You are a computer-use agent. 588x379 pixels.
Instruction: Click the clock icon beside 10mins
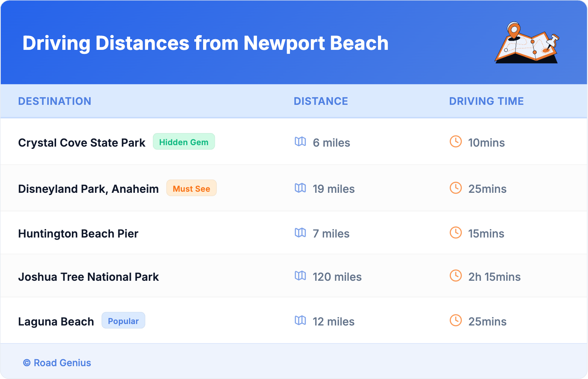(x=456, y=141)
